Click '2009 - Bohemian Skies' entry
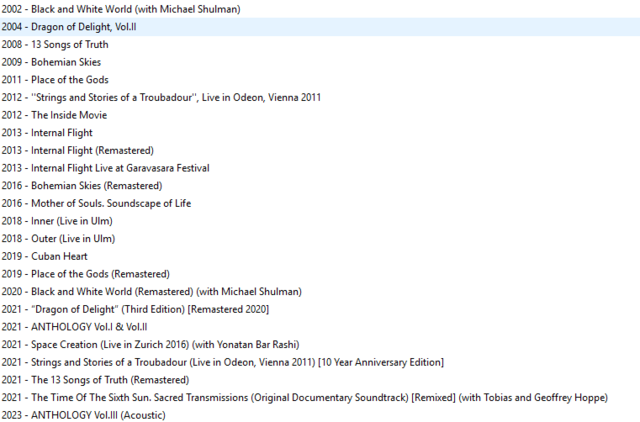Screen dimensions: 640x422 (51, 62)
